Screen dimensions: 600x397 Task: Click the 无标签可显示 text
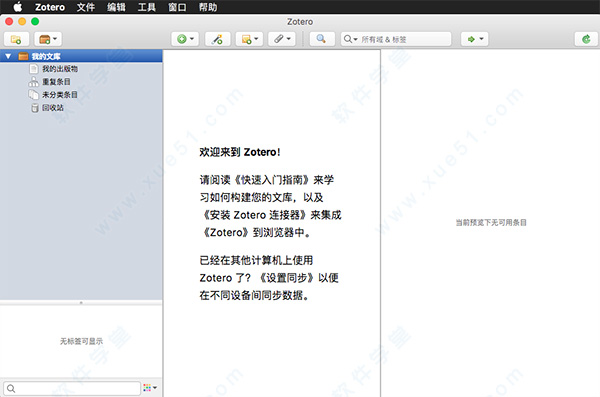coord(82,341)
